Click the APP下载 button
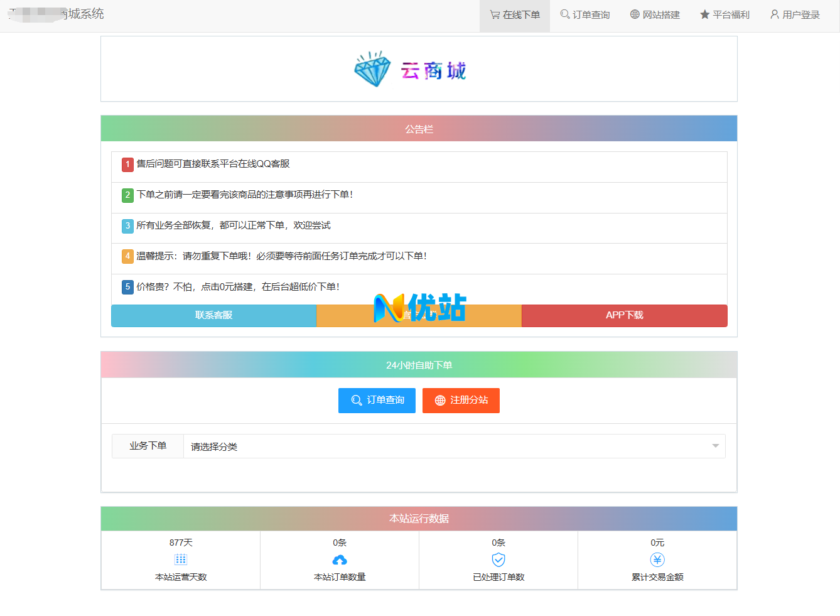The height and width of the screenshot is (616, 840). [624, 316]
